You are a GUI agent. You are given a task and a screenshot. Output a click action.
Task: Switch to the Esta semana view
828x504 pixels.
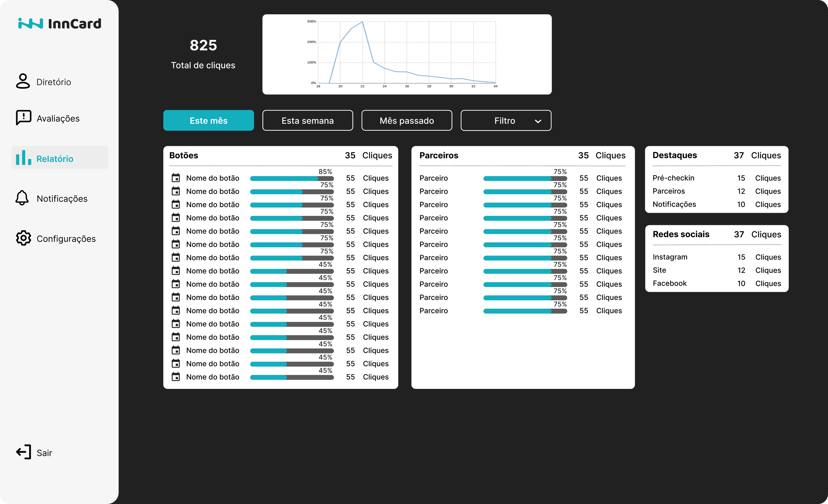tap(308, 120)
